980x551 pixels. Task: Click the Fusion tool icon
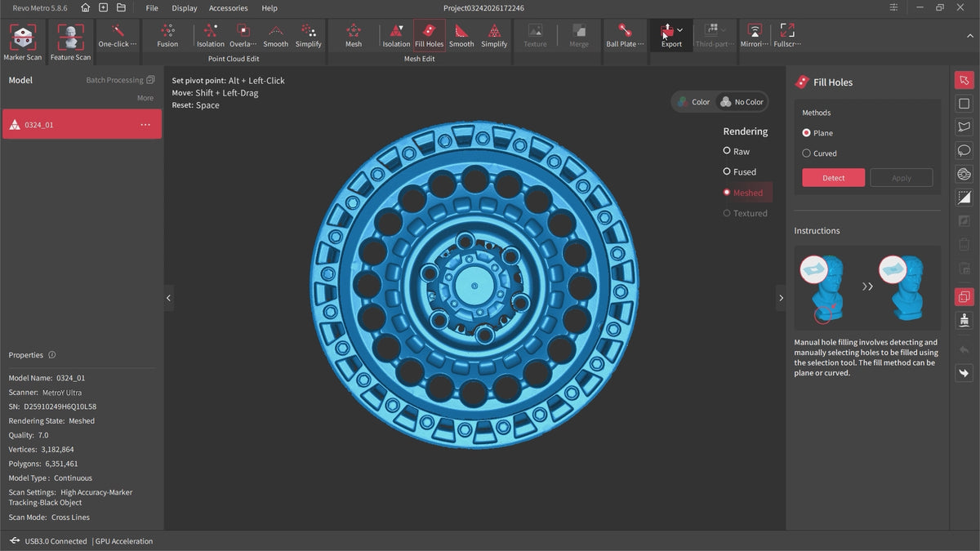coord(167,31)
